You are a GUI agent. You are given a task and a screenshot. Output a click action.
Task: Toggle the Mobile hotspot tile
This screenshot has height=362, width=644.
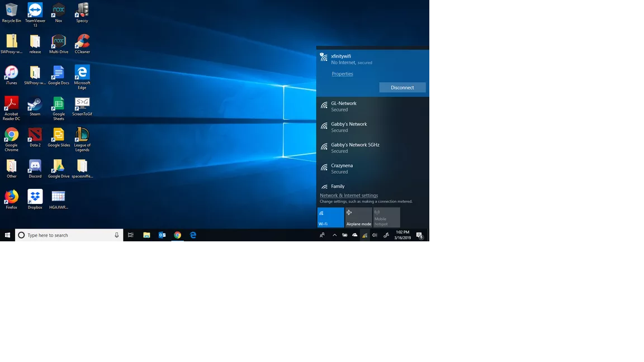(x=386, y=217)
